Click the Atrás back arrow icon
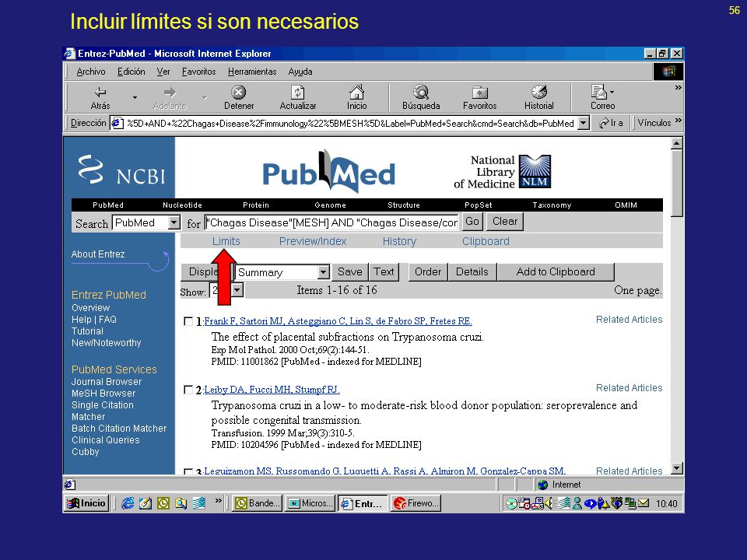The height and width of the screenshot is (560, 747). [x=100, y=92]
